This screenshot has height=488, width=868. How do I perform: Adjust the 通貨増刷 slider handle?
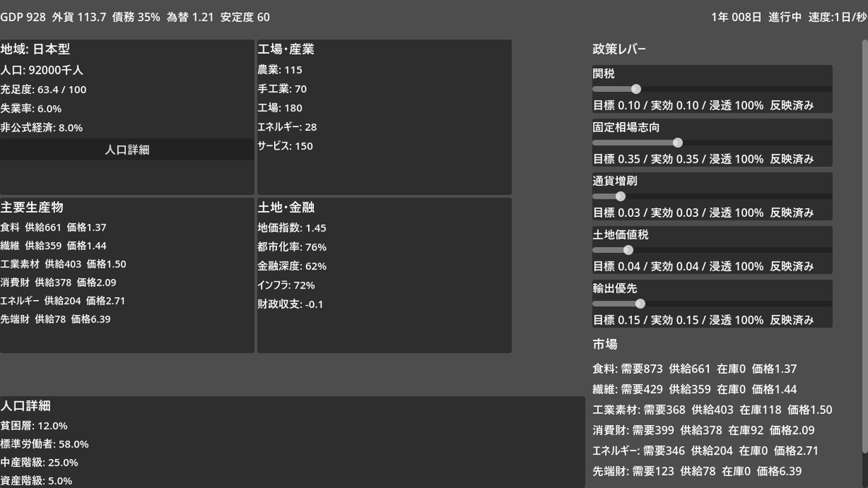point(620,196)
